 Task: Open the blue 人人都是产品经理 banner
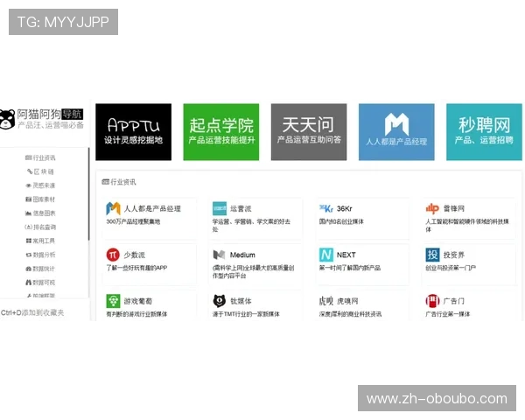[396, 132]
